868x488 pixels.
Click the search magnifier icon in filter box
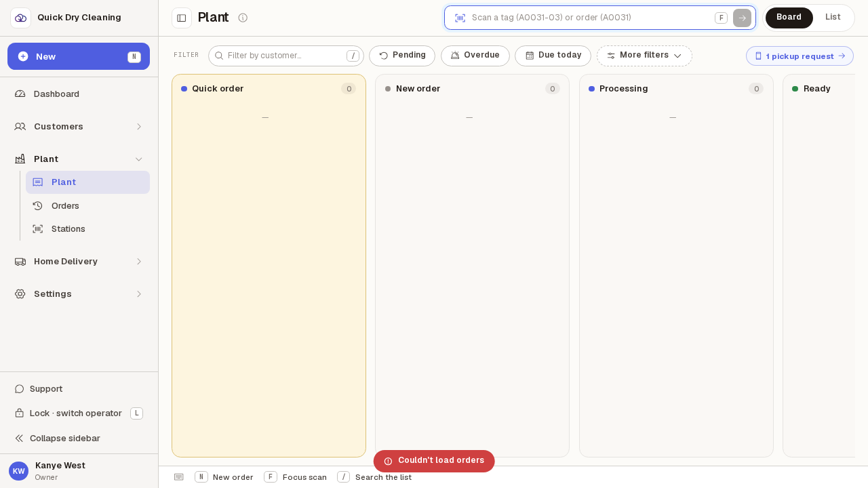219,56
